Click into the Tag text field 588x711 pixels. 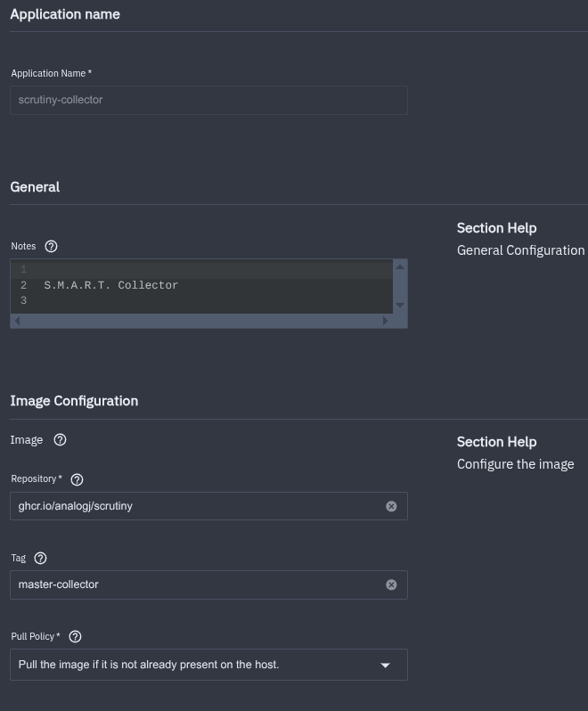(196, 584)
